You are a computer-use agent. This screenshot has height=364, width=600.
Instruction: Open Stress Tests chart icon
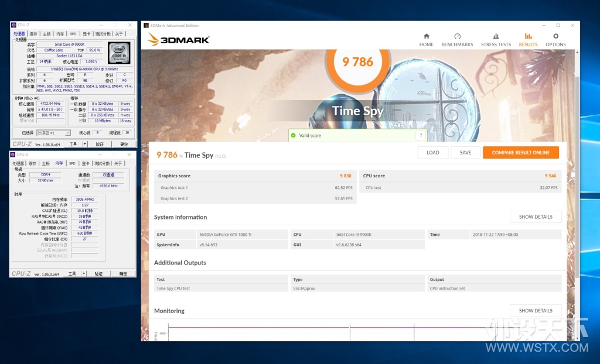(496, 36)
